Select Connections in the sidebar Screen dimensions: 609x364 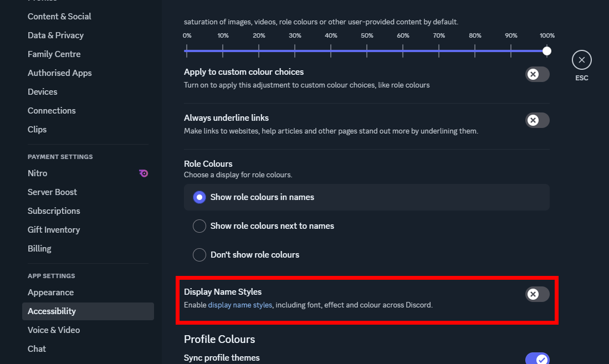pos(52,111)
